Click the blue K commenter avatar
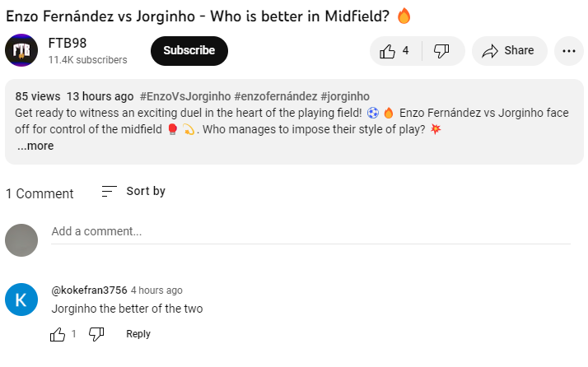 21,300
